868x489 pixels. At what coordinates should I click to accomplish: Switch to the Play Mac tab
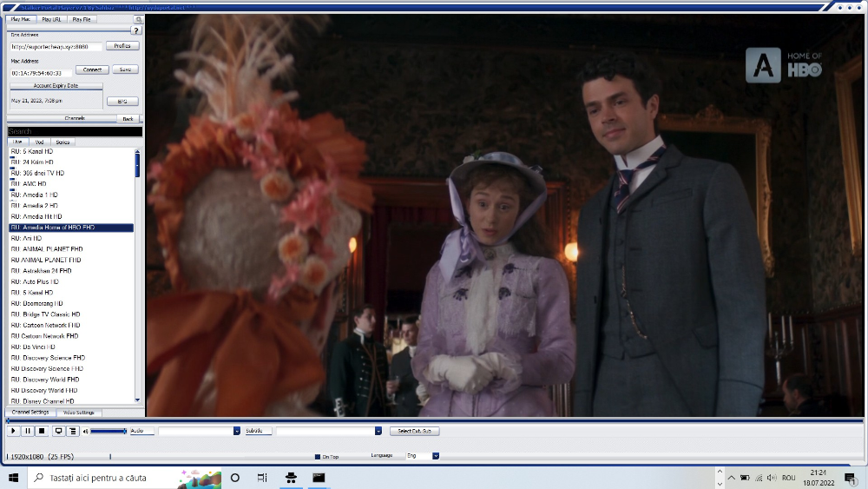tap(21, 19)
